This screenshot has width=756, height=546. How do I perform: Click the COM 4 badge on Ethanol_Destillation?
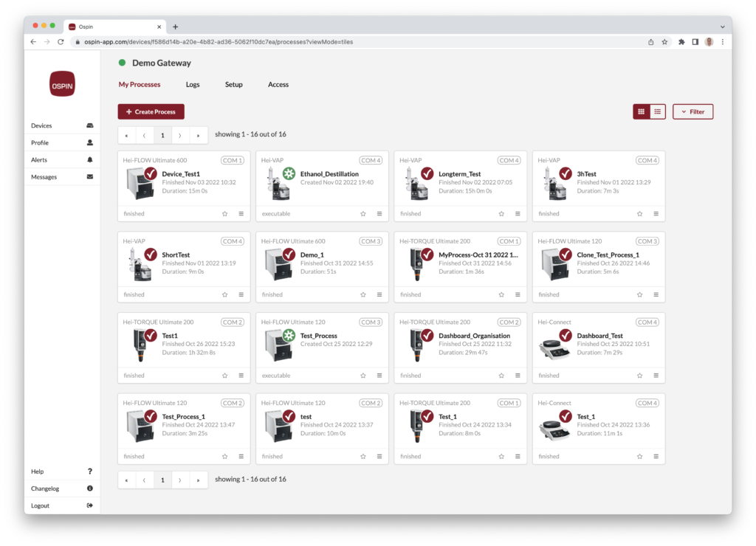(x=371, y=160)
